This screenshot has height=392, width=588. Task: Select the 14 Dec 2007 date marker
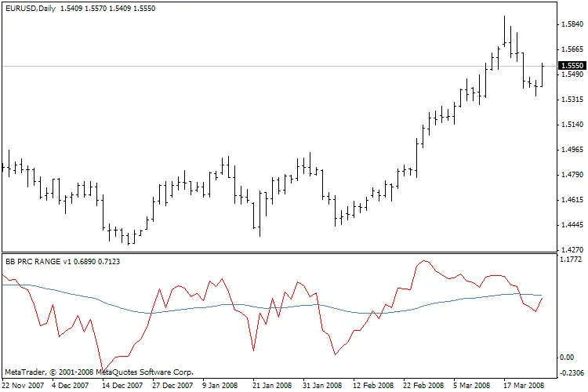click(122, 386)
